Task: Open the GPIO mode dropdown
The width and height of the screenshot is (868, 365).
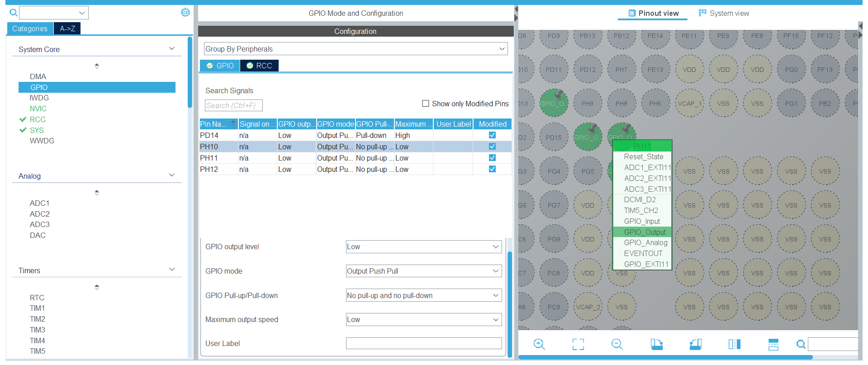Action: (x=423, y=271)
